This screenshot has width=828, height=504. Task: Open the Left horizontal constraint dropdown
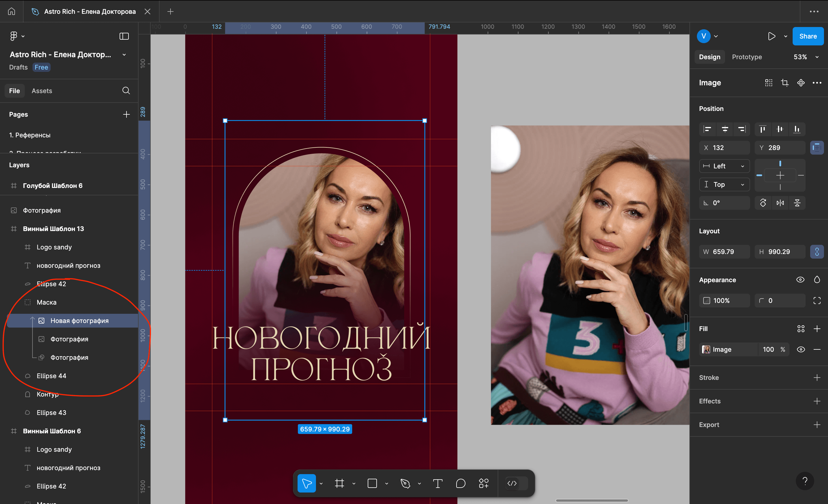pyautogui.click(x=724, y=166)
